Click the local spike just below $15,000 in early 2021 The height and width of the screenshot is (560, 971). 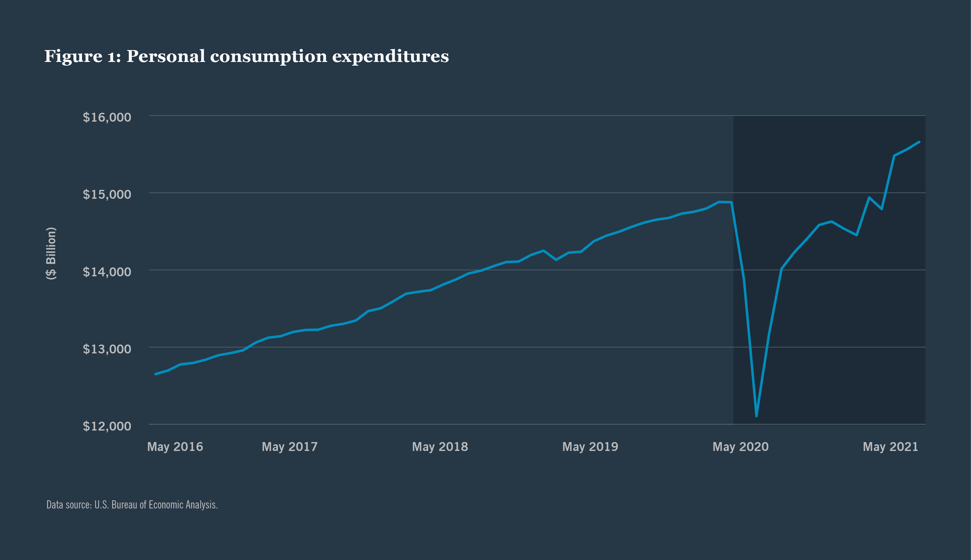(869, 198)
